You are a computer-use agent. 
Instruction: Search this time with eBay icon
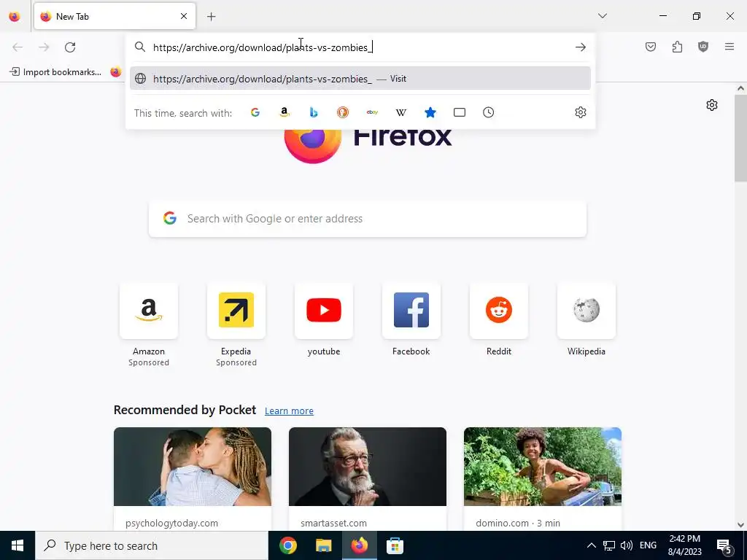coord(372,112)
